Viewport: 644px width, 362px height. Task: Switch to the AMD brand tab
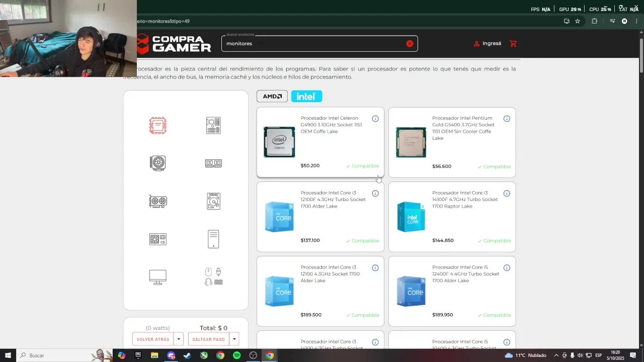(272, 96)
